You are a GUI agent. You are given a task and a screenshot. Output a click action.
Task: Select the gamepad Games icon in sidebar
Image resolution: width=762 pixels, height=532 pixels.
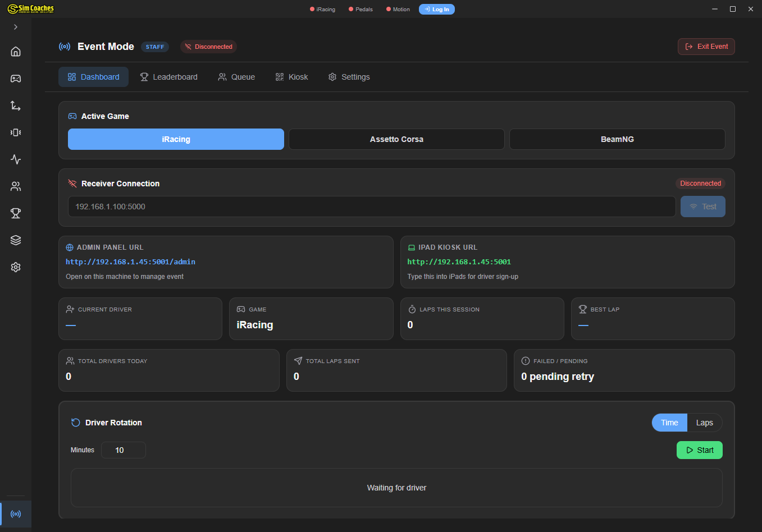pos(15,79)
